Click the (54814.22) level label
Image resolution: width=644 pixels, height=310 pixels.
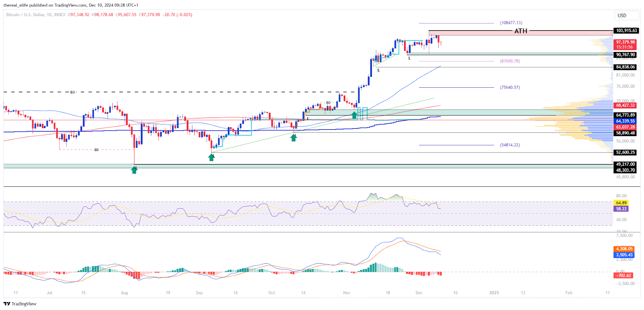pos(510,145)
